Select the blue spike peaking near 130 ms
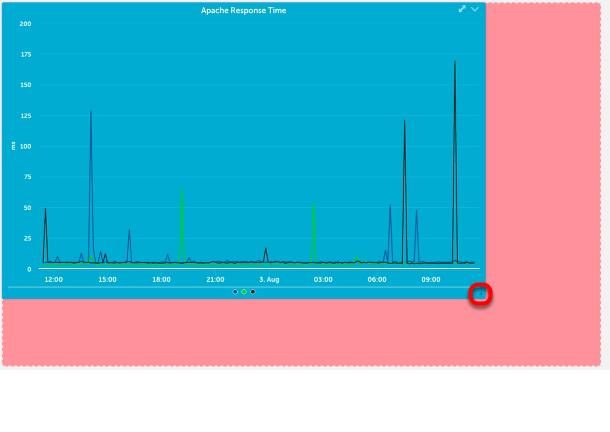Viewport: 610px width, 432px height. (91, 112)
